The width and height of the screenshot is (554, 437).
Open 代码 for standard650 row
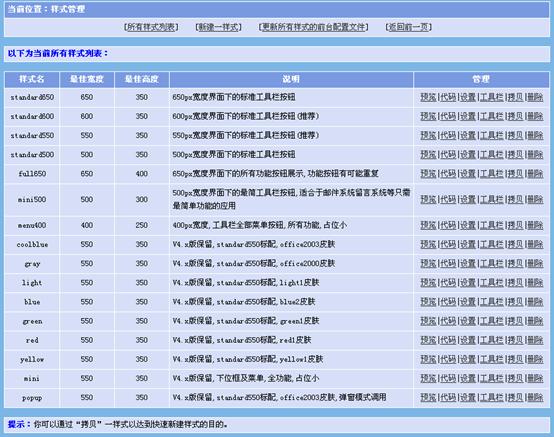[448, 97]
